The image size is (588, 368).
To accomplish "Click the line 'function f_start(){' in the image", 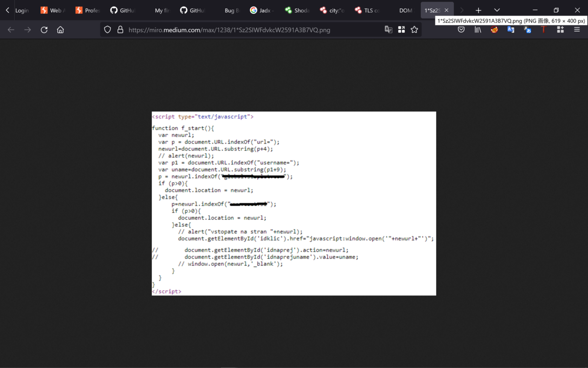I will coord(183,128).
